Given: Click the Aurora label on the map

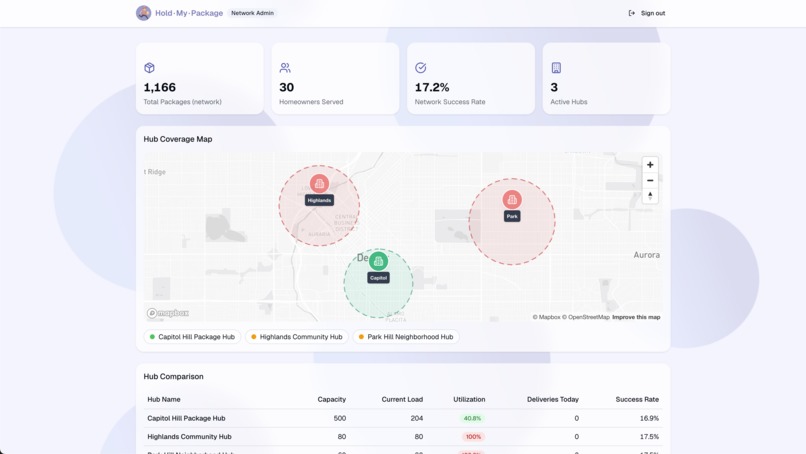Looking at the screenshot, I should [647, 255].
